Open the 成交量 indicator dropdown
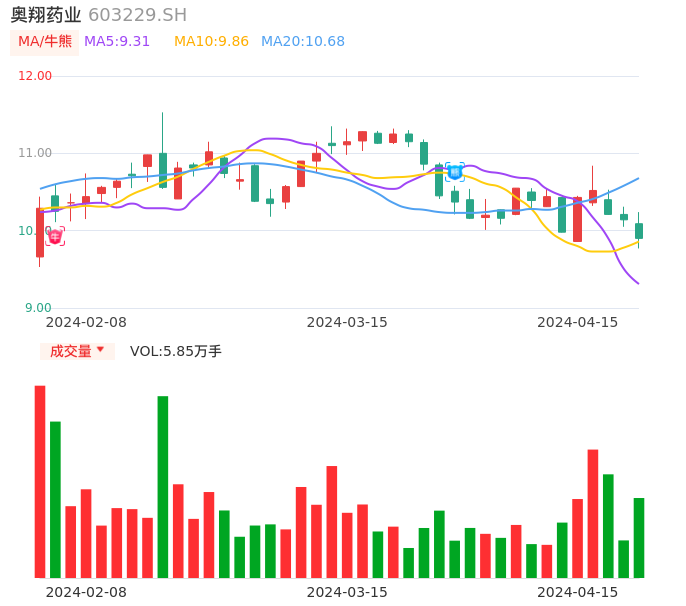The width and height of the screenshot is (686, 606). tap(77, 351)
